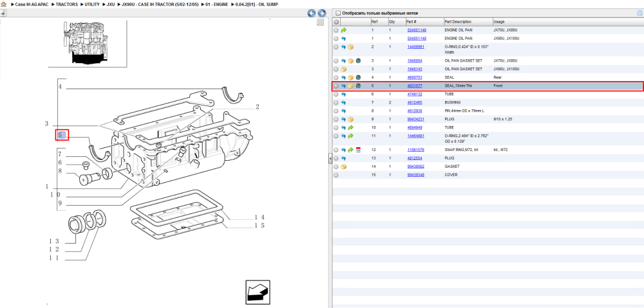Click package box icon on 1940143 row
Screen dimensions: 644x308
[x=344, y=69]
